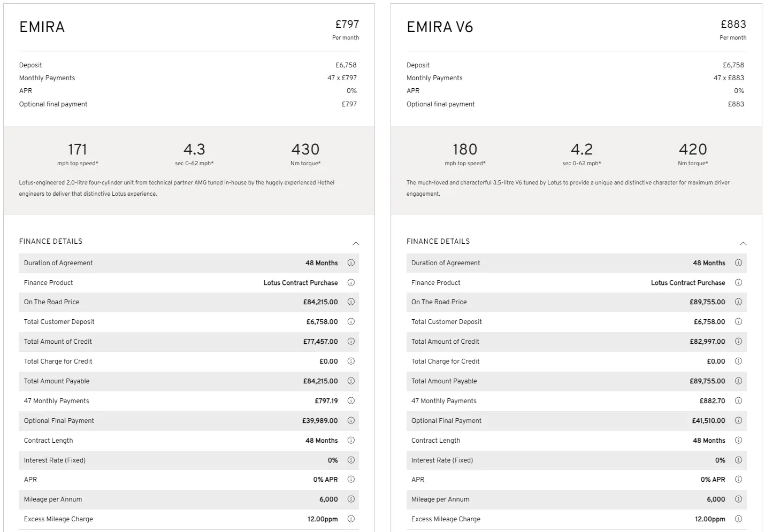Show info for Emira Interest Rate (Fixed)

pos(351,460)
